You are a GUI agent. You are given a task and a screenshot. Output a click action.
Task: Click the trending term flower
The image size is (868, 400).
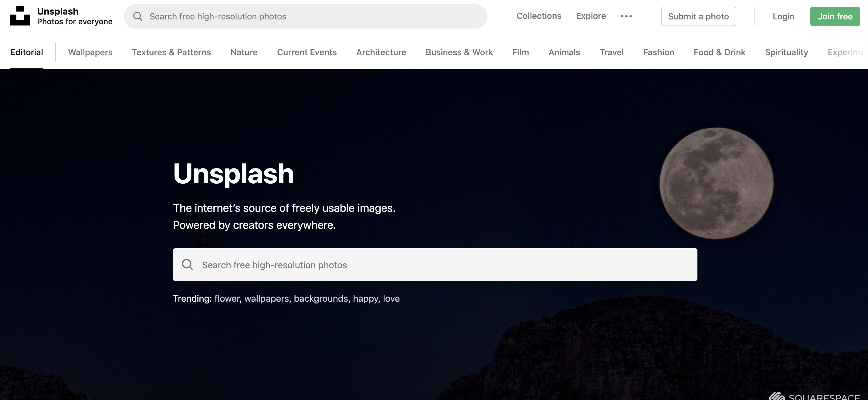point(227,298)
